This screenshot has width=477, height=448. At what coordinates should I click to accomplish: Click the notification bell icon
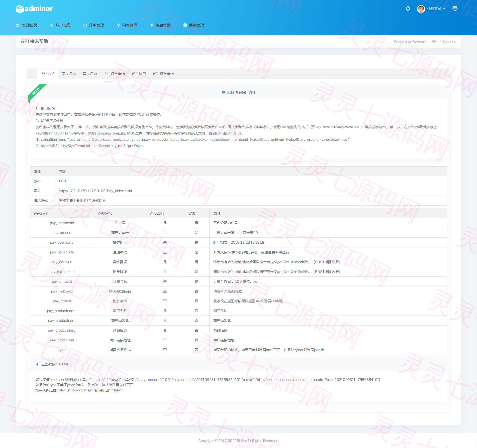coord(408,9)
